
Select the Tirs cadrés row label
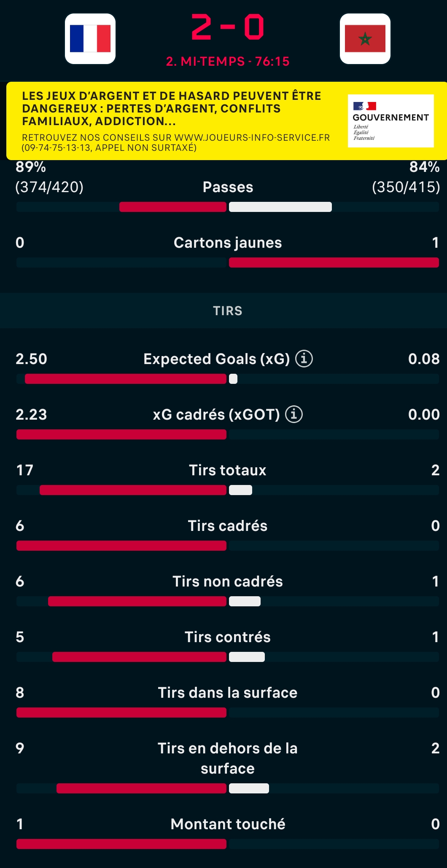coord(228,526)
